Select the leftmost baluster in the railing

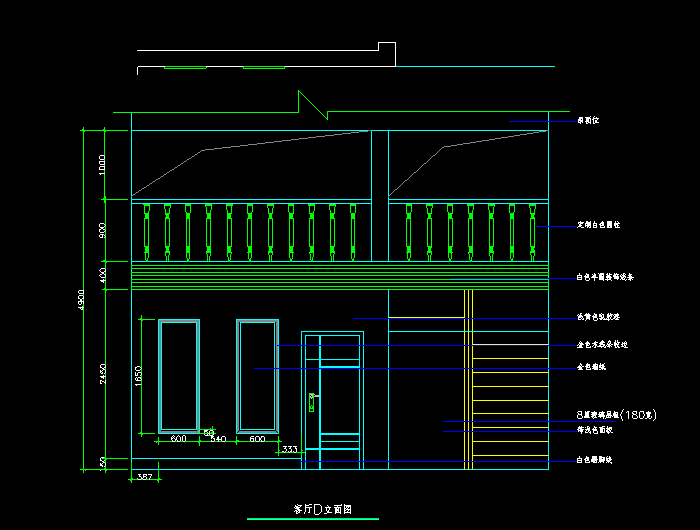coord(146,228)
